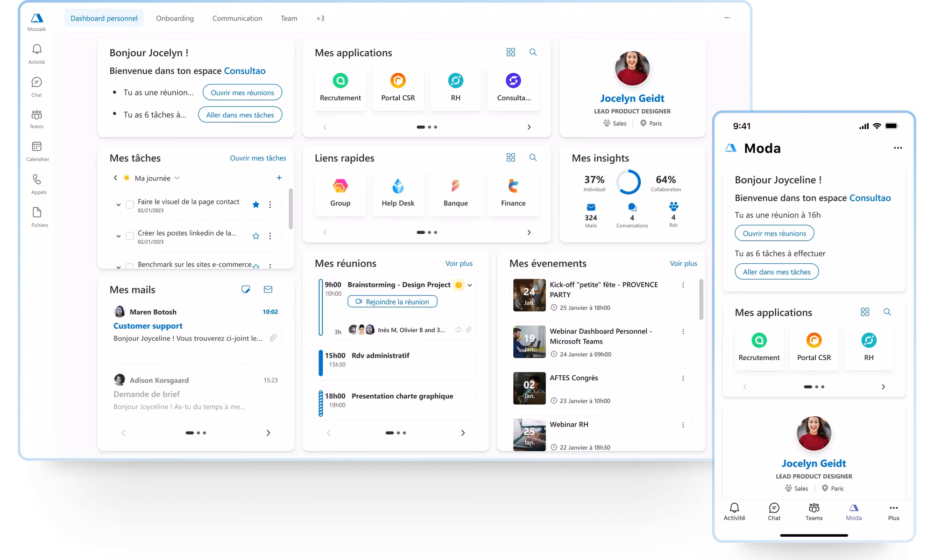
Task: Click Ouvrir mes réunions in desktop welcome card
Action: 242,92
